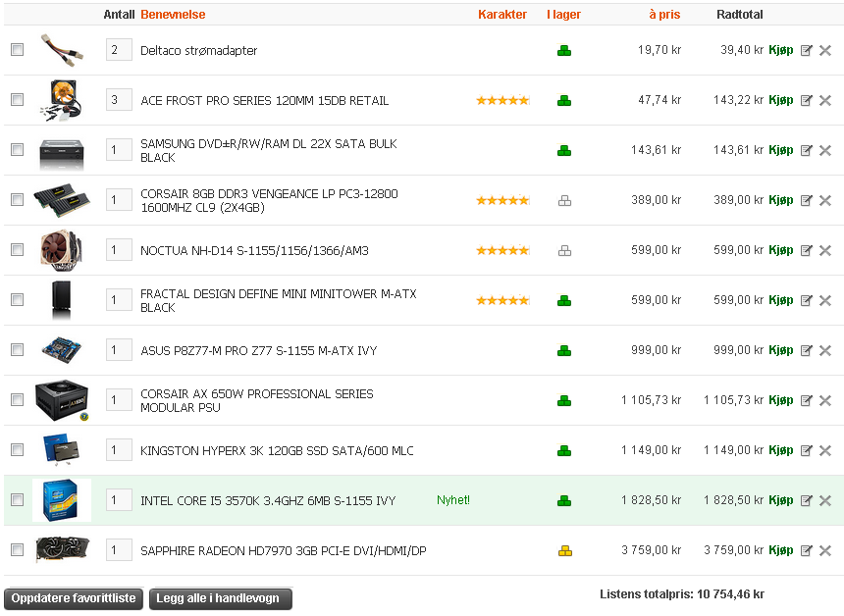Open NOCTUA NH-D14 cooler thumbnail
The image size is (844, 616).
pos(62,249)
